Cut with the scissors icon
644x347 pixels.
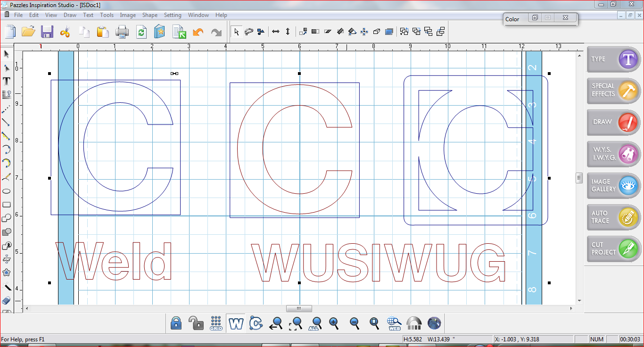[x=66, y=32]
